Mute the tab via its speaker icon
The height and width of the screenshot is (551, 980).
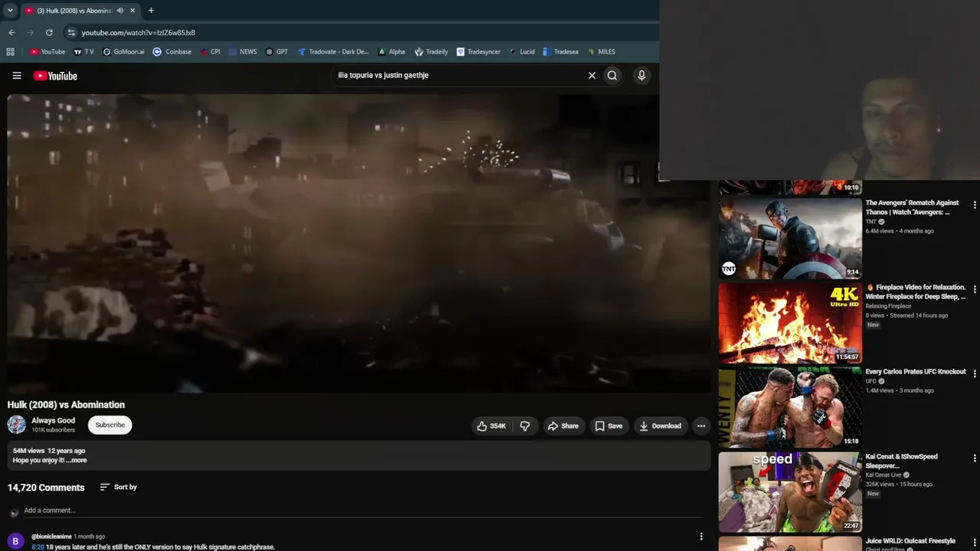[120, 11]
